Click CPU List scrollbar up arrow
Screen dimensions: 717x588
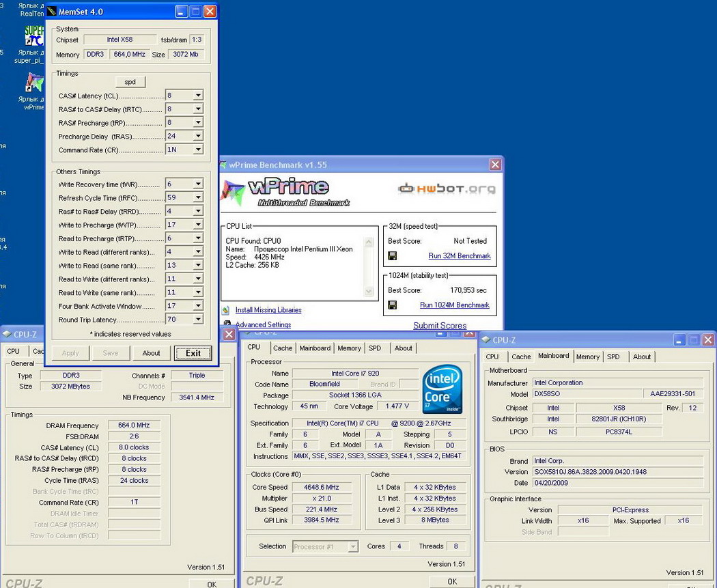[369, 242]
